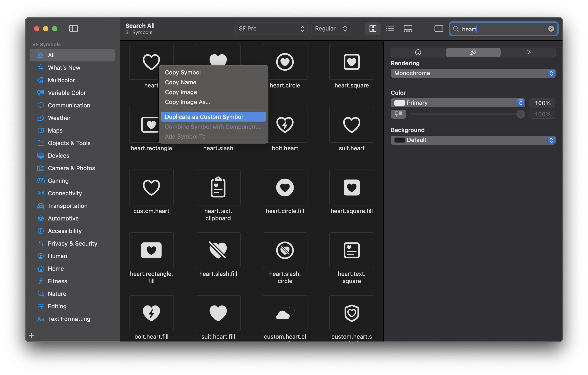Select the What's New sidebar item
This screenshot has width=588, height=375.
coord(64,68)
